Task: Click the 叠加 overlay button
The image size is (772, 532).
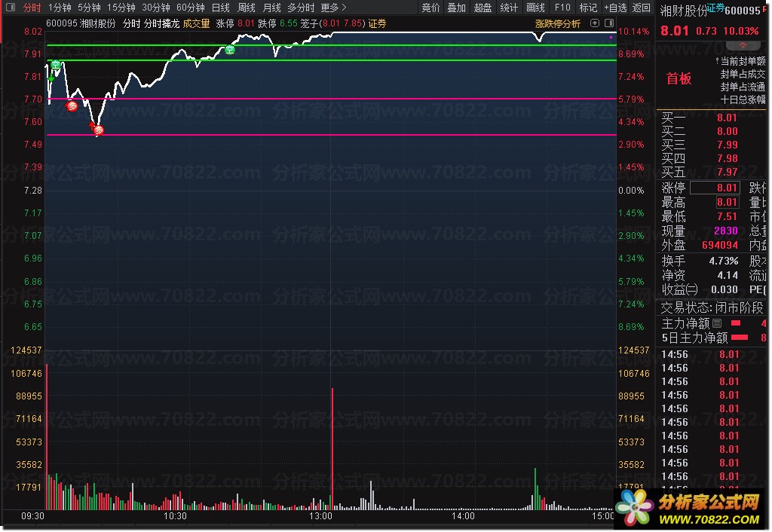Action: tap(456, 8)
